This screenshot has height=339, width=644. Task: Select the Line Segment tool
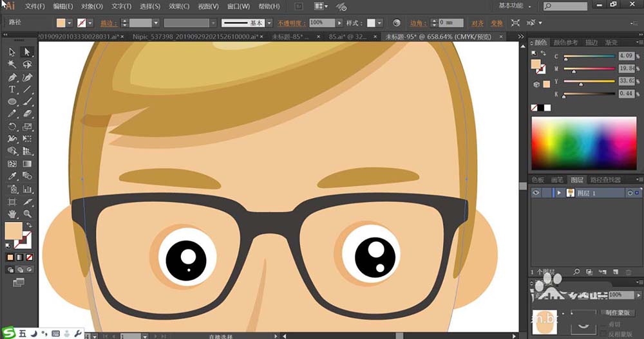[x=27, y=89]
